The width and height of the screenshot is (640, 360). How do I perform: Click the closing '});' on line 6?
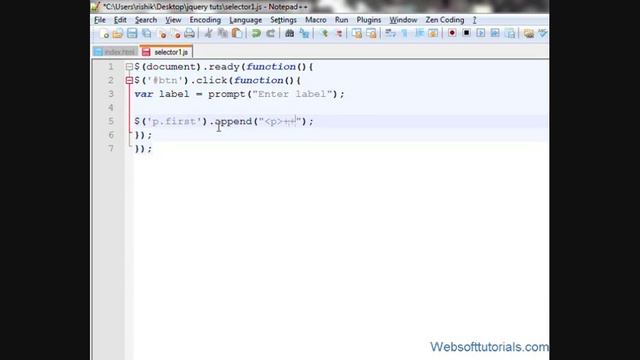(x=143, y=135)
